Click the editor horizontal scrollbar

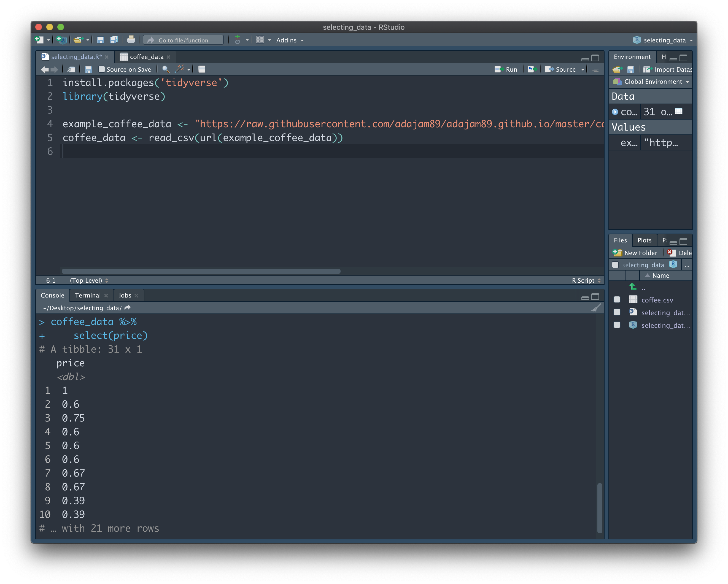click(201, 271)
